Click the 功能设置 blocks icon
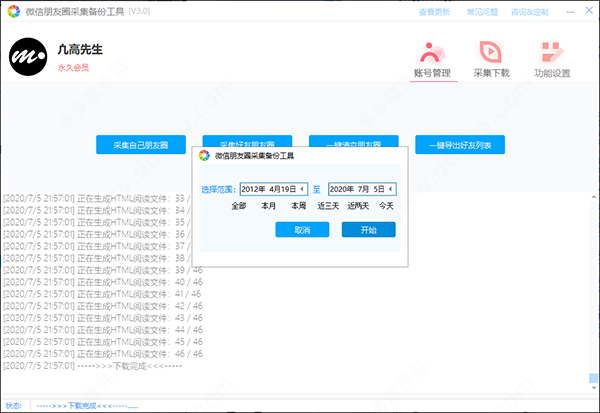Image resolution: width=600 pixels, height=413 pixels. click(552, 52)
